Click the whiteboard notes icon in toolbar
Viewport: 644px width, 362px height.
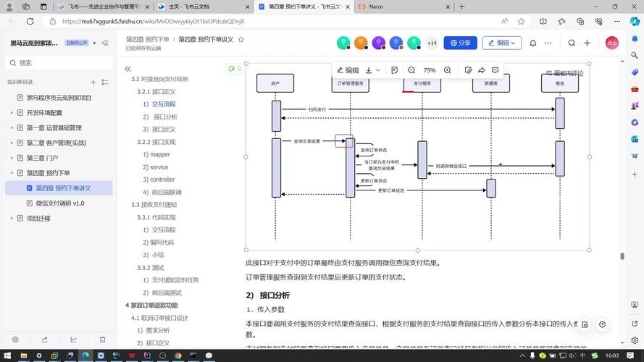pyautogui.click(x=395, y=70)
